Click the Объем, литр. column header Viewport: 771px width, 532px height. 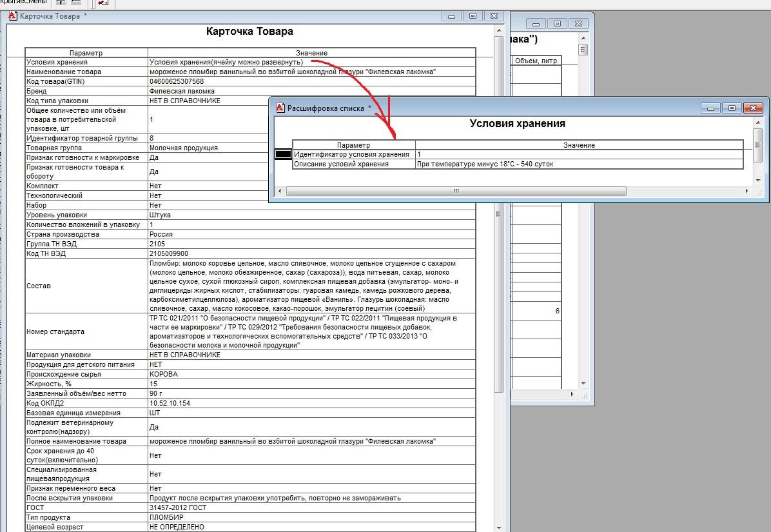coord(536,61)
